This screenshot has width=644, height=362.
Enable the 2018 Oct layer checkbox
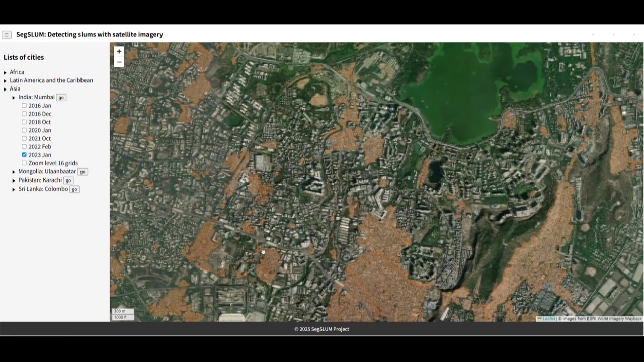24,122
